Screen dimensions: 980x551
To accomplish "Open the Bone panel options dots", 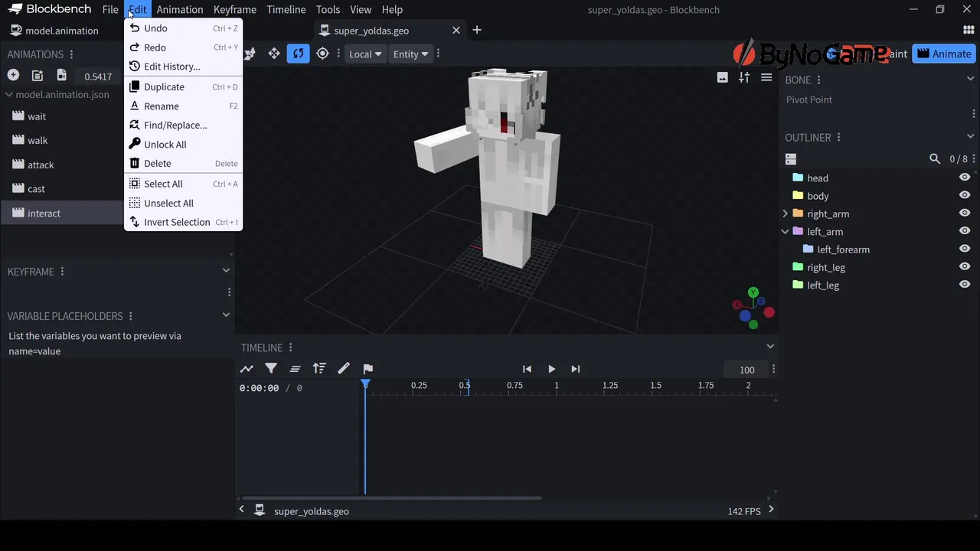I will tap(818, 80).
